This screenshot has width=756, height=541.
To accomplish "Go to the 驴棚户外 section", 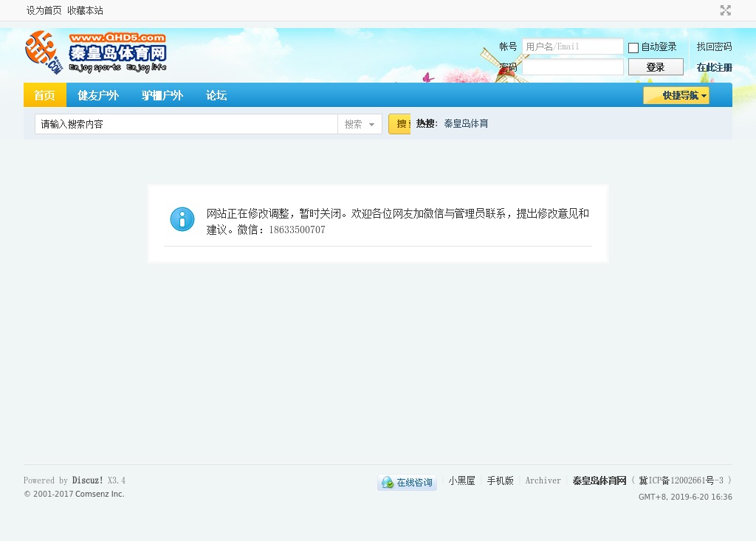I will pyautogui.click(x=162, y=95).
